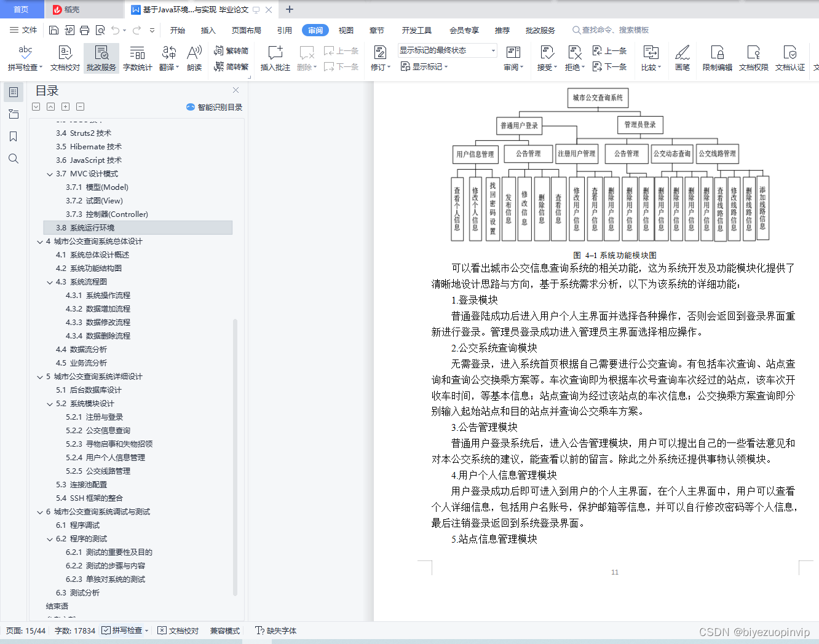
Task: Open 文档认证 document certification
Action: coord(790,58)
